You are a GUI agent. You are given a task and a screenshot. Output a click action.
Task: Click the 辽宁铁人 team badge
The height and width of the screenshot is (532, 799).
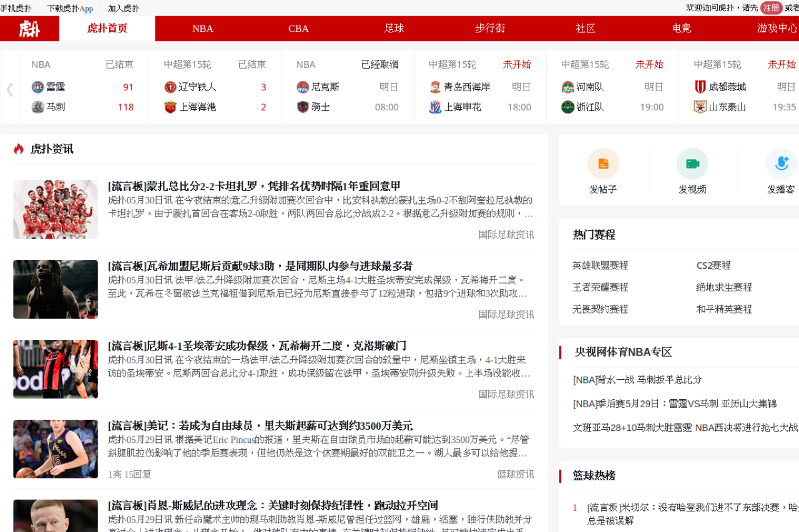[170, 87]
